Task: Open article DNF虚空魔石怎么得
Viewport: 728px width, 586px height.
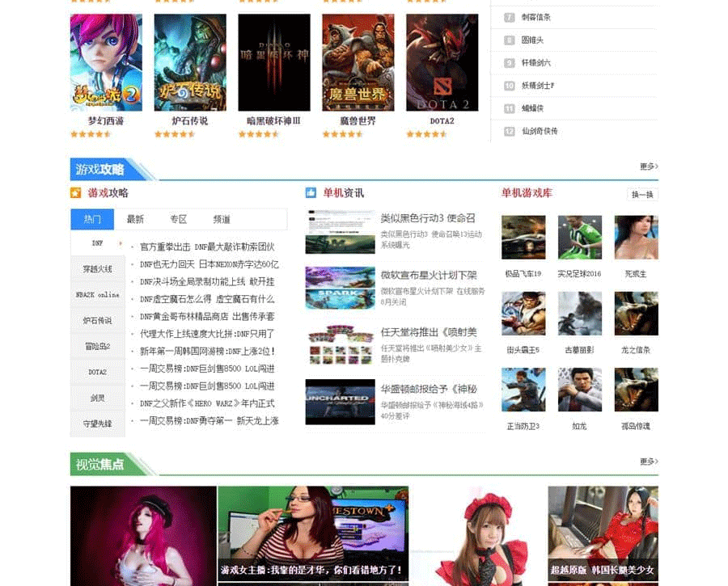Action: coord(207,299)
